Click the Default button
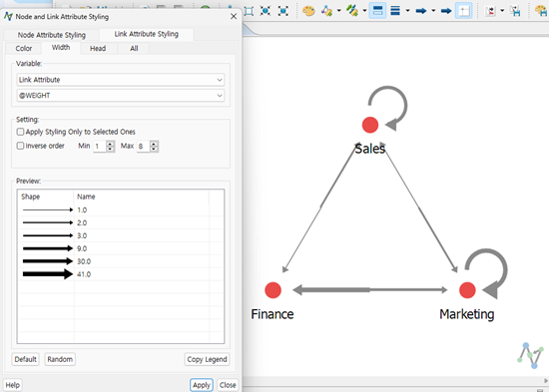The width and height of the screenshot is (549, 392). point(25,359)
